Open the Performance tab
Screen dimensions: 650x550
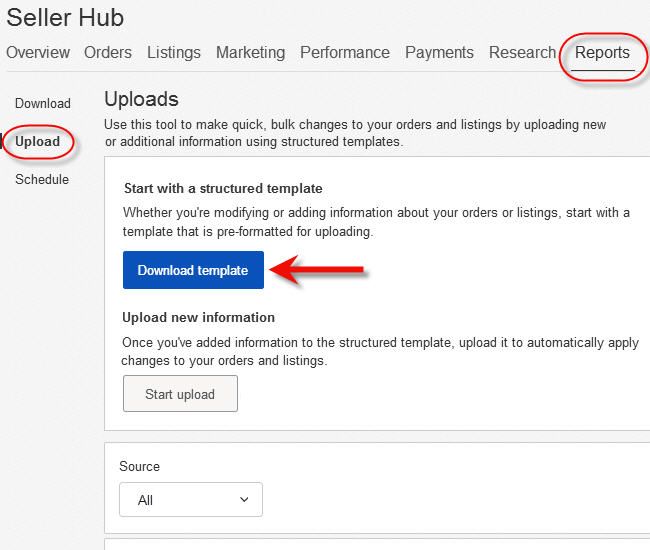tap(345, 53)
